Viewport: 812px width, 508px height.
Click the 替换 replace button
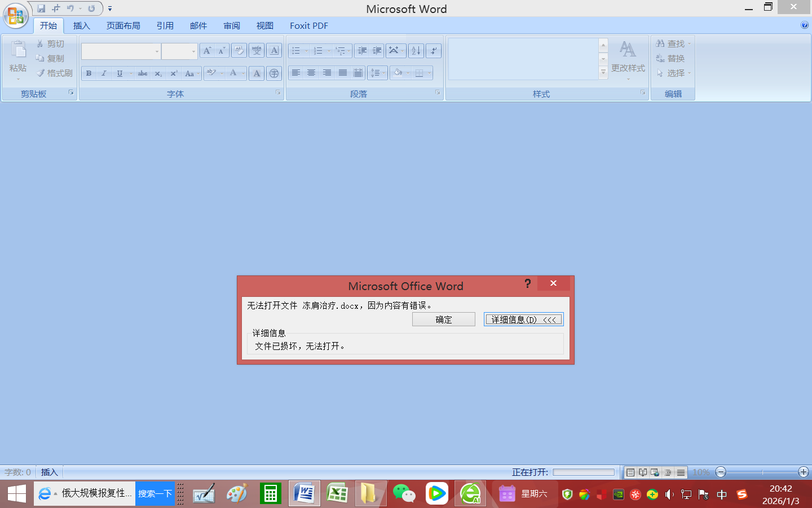670,58
